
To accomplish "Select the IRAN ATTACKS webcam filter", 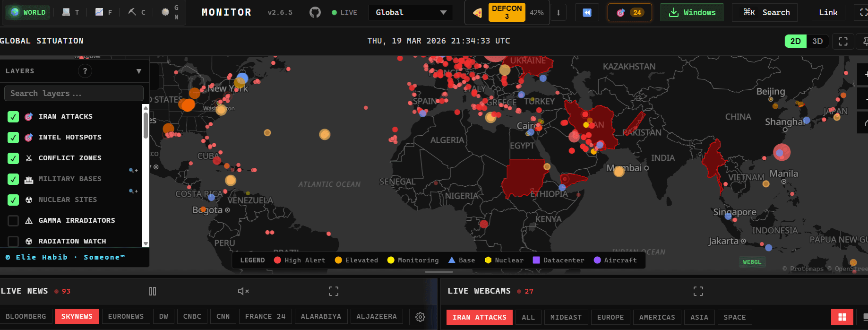I will pos(480,317).
